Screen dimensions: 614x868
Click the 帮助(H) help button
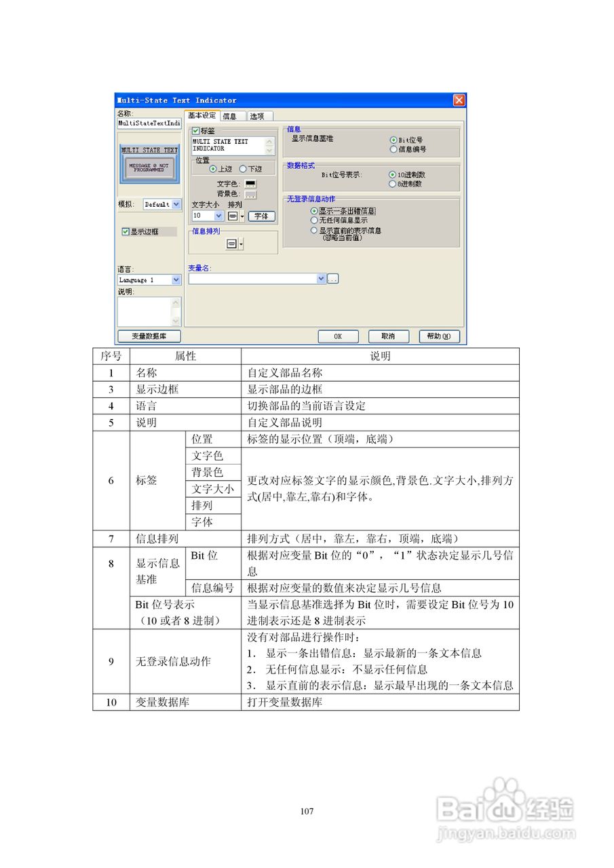click(x=439, y=336)
